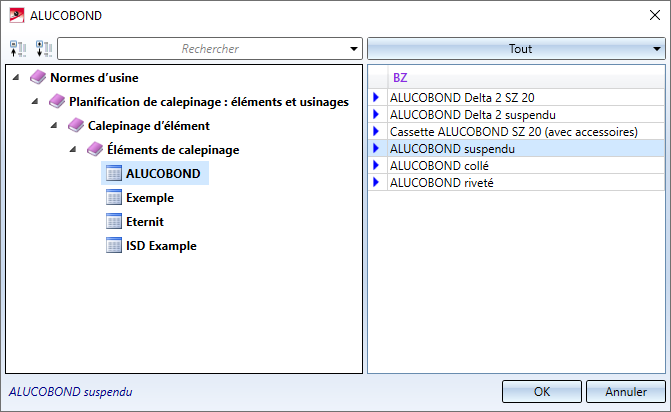Click blue arrow of ALUCOBOND collé row
This screenshot has height=412, width=671.
click(x=376, y=165)
